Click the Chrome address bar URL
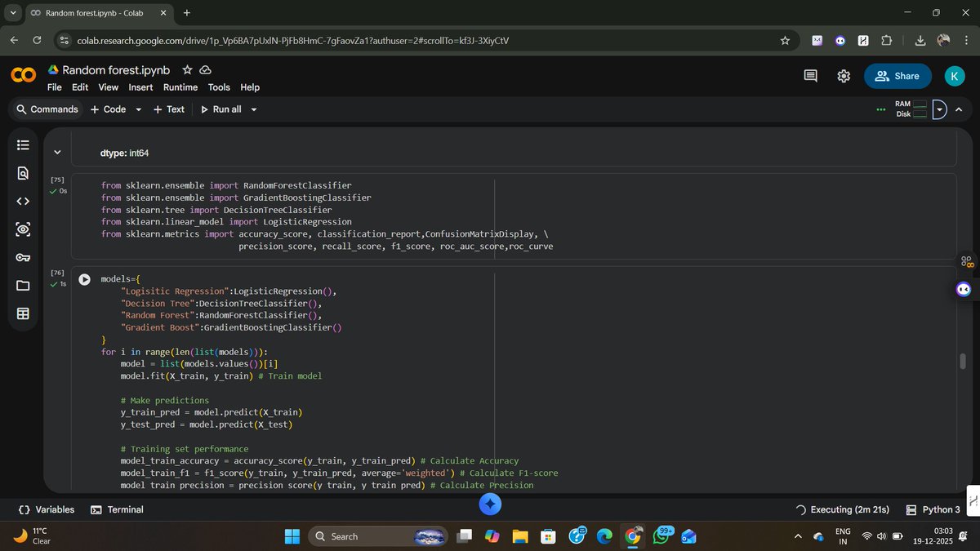980x551 pixels. pos(293,40)
